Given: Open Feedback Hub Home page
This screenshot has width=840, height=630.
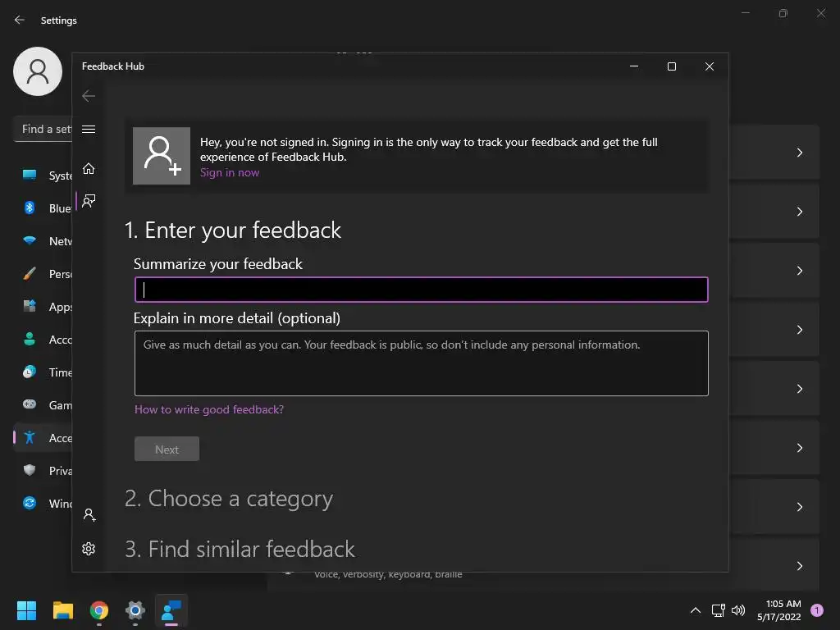Looking at the screenshot, I should click(89, 169).
